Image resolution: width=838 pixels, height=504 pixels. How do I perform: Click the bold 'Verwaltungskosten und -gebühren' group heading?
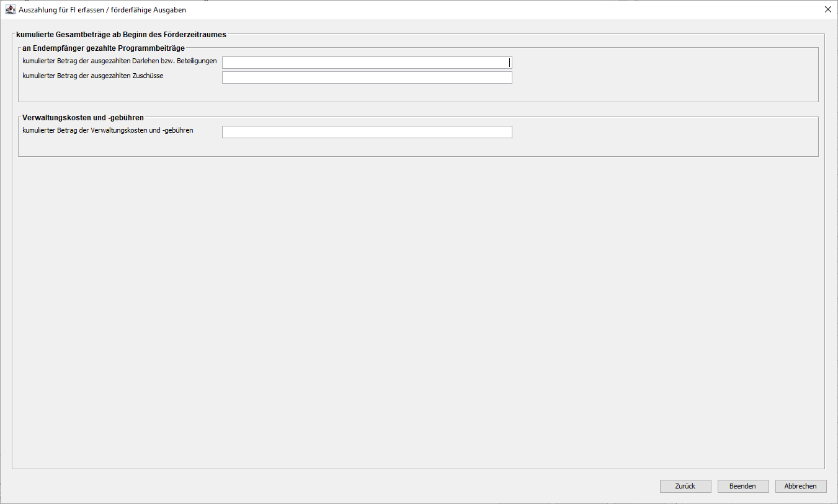click(x=83, y=117)
